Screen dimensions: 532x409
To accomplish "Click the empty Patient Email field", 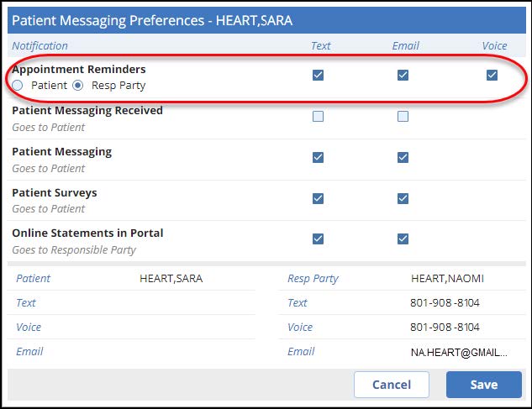I will 193,352.
